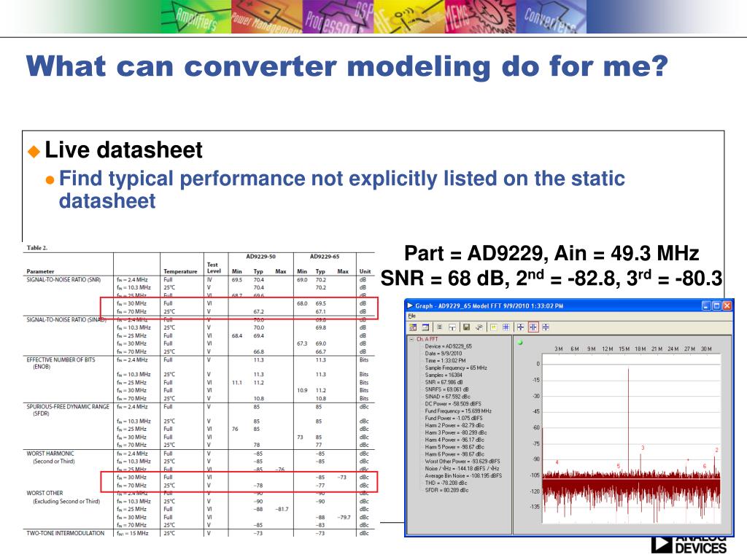Click the 'Test Level' column header
The height and width of the screenshot is (560, 747).
tap(214, 268)
